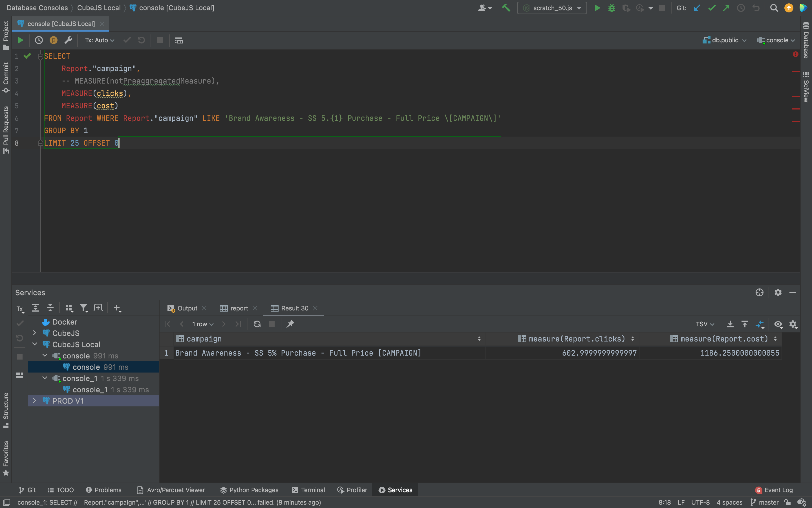The image size is (812, 508).
Task: Close the console [CubeJS Local] editor tab
Action: pyautogui.click(x=102, y=23)
